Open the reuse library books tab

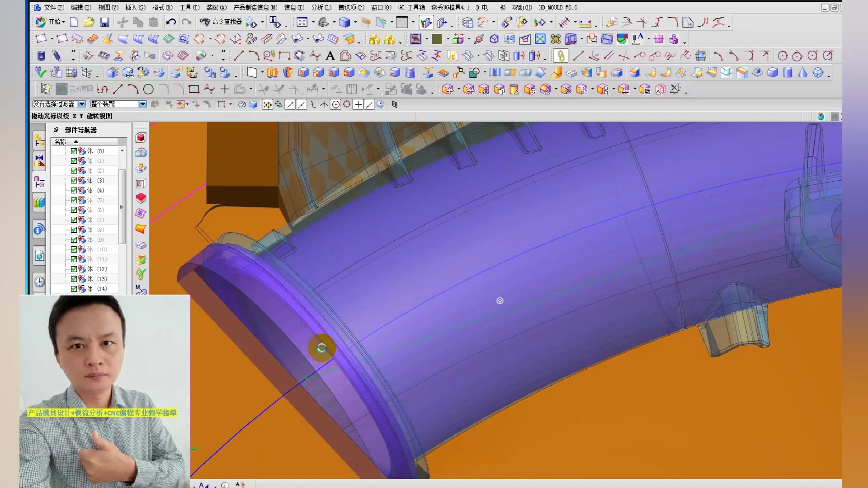tap(39, 202)
